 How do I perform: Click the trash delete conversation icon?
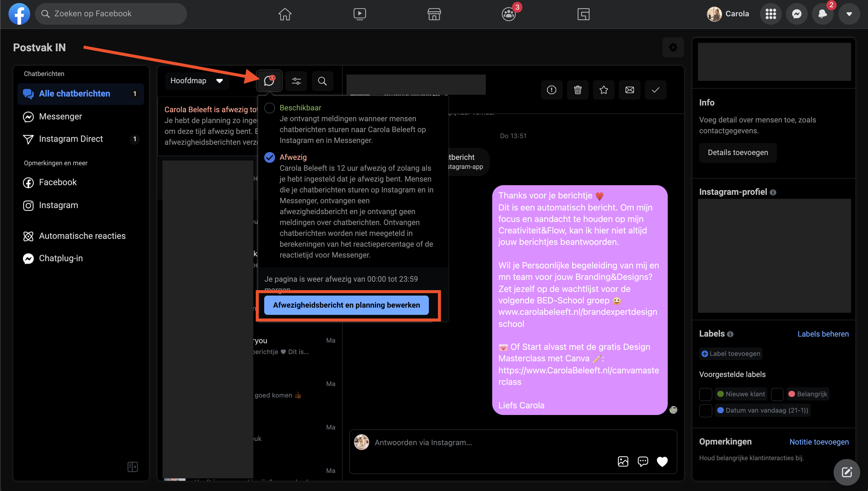[x=578, y=90]
